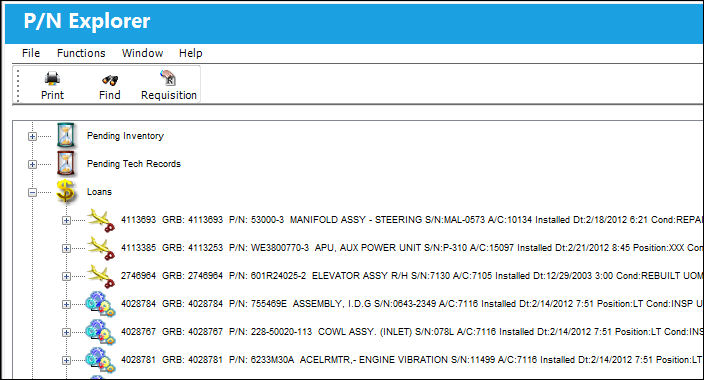704x380 pixels.
Task: Click the toolbar drag grip handle
Action: [x=18, y=85]
